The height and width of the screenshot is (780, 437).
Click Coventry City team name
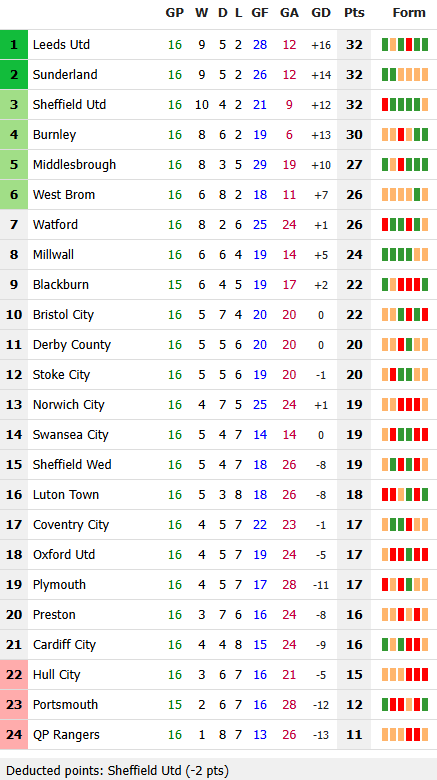click(71, 525)
